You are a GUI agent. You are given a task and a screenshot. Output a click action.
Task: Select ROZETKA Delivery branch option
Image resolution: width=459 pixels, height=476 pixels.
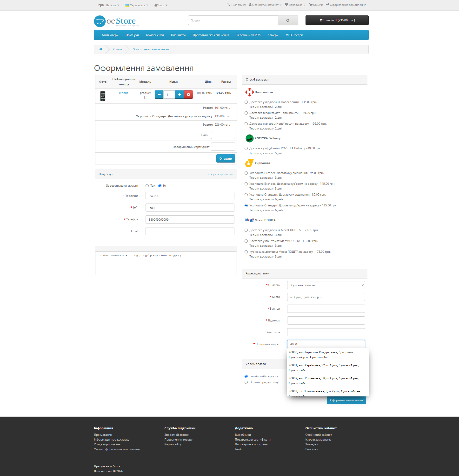pos(246,149)
